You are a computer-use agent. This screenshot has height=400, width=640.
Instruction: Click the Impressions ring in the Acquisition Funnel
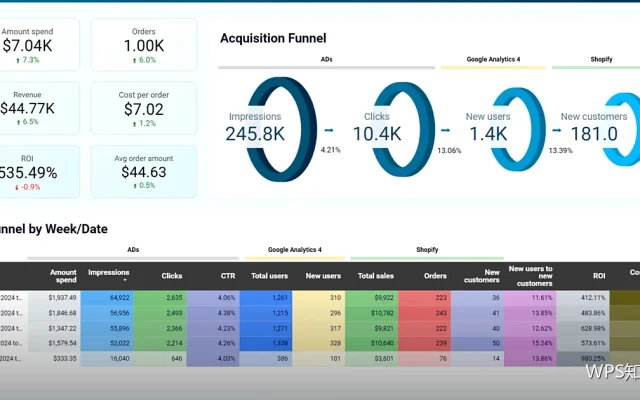click(282, 129)
